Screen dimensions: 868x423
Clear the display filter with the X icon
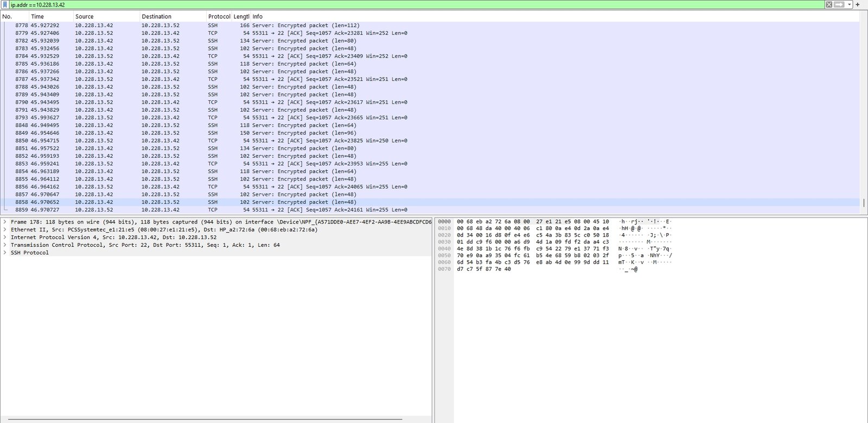[829, 4]
